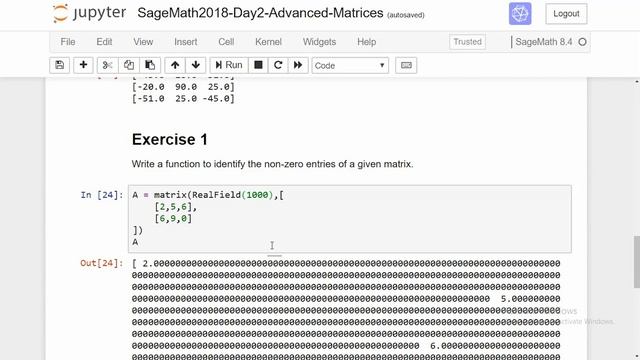Image resolution: width=640 pixels, height=360 pixels.
Task: Open the Widgets menu
Action: click(x=319, y=42)
